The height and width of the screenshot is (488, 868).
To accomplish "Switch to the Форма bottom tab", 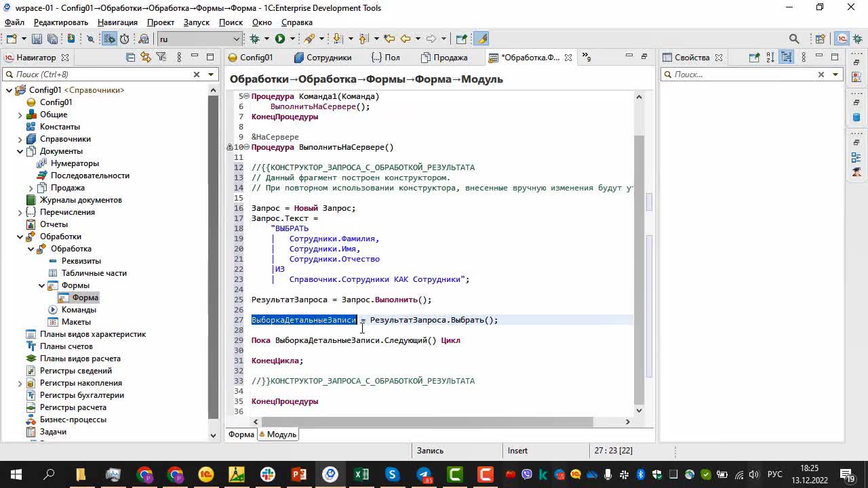I will coord(241,434).
